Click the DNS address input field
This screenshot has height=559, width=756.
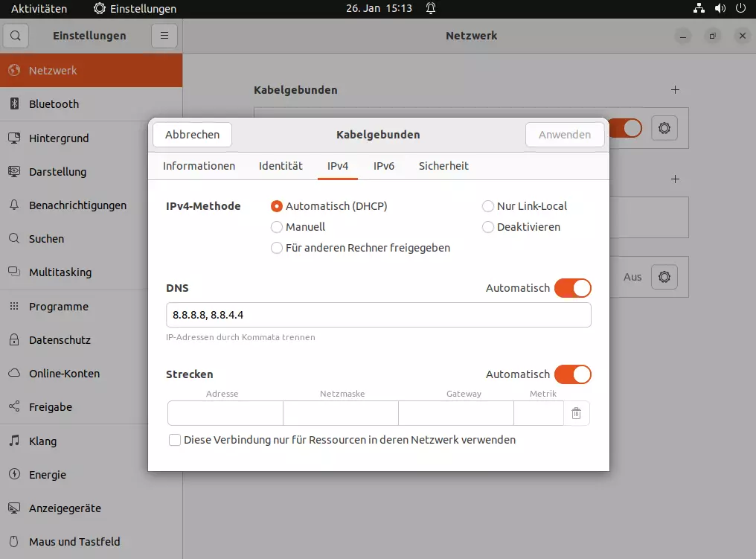pos(378,315)
